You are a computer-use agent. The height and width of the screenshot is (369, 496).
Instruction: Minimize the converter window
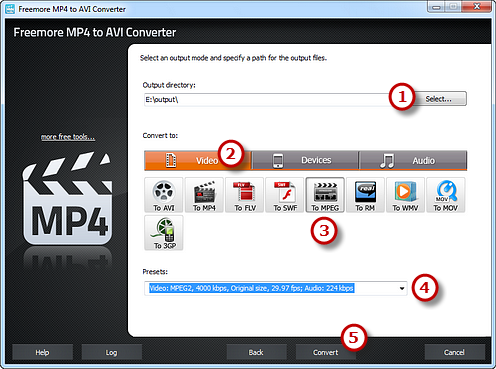coord(437,7)
